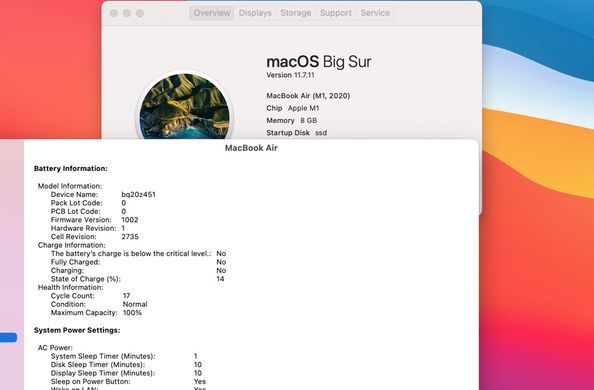This screenshot has height=390, width=594.
Task: Select State of Charge value 14
Action: (x=220, y=279)
